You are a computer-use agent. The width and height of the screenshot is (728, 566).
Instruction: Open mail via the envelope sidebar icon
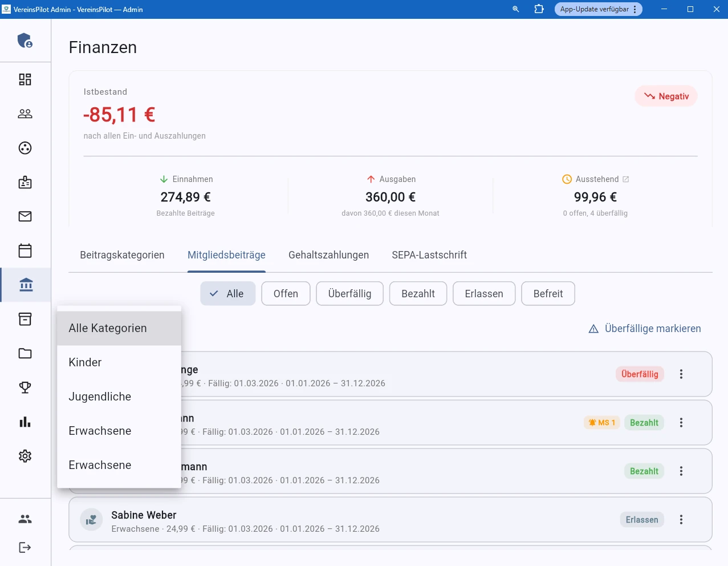pyautogui.click(x=25, y=216)
